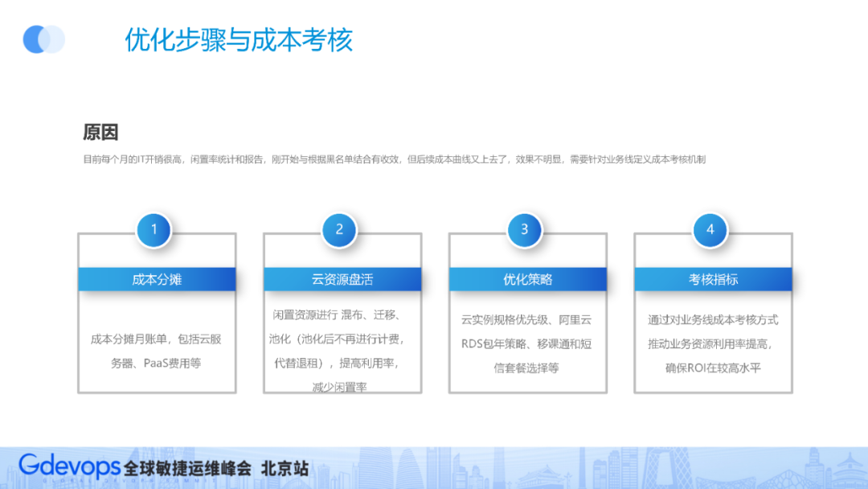Image resolution: width=868 pixels, height=489 pixels.
Task: Click the 成本分摊 blue header bar
Action: tap(158, 279)
